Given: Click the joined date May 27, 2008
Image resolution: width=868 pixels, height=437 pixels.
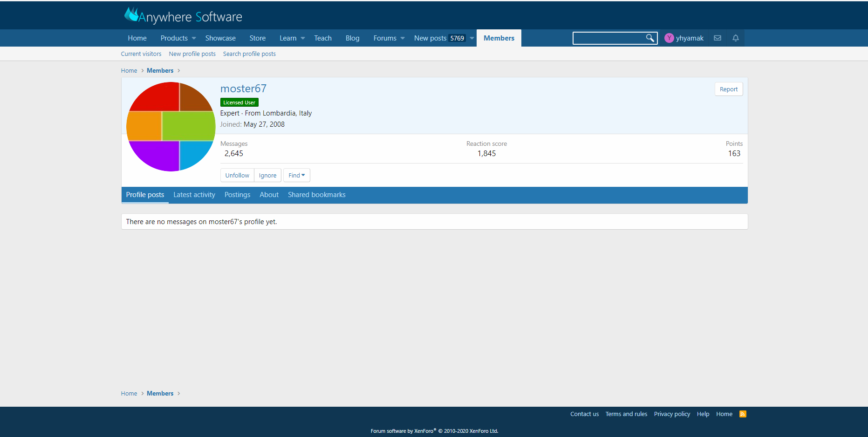Looking at the screenshot, I should tap(264, 124).
